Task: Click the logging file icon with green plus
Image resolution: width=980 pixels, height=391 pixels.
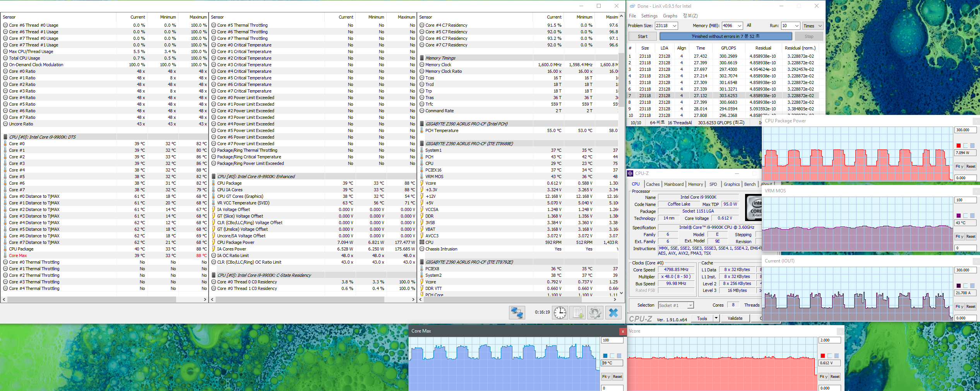Action: 578,312
